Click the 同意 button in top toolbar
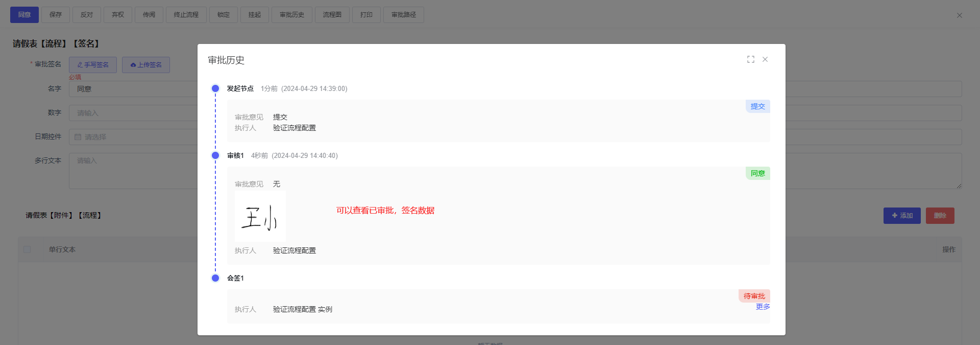Viewport: 980px width, 345px height. [x=24, y=15]
